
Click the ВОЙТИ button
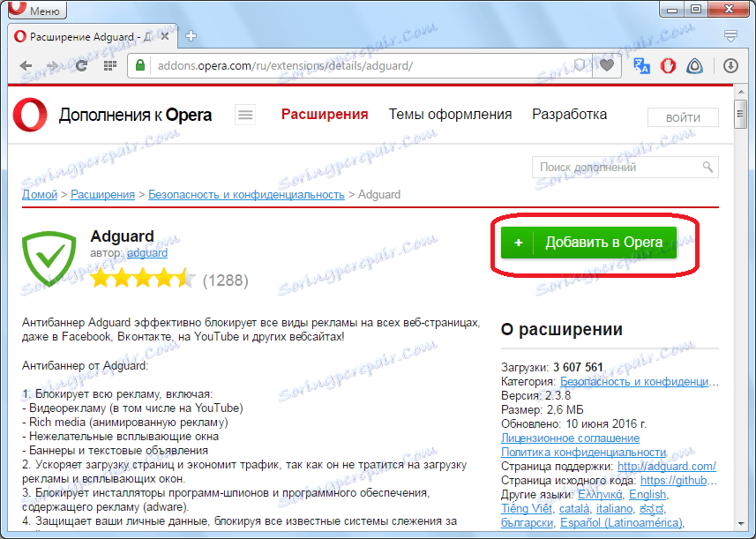coord(683,117)
